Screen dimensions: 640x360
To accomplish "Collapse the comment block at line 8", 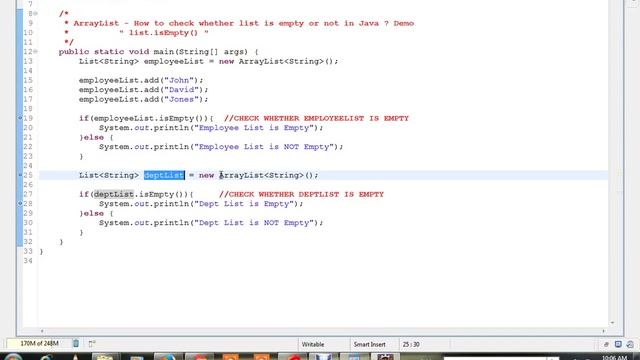I will click(x=36, y=13).
